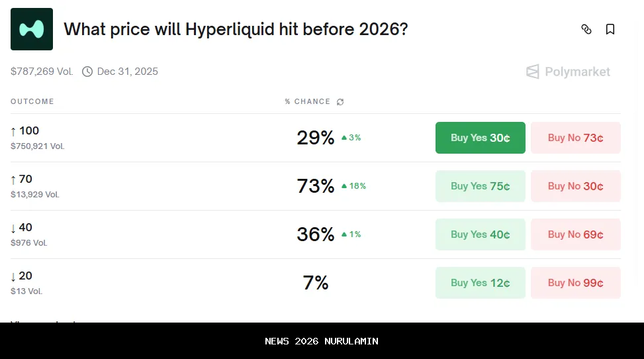Bookmark this Hyperliquid market
The height and width of the screenshot is (359, 644).
tap(610, 29)
